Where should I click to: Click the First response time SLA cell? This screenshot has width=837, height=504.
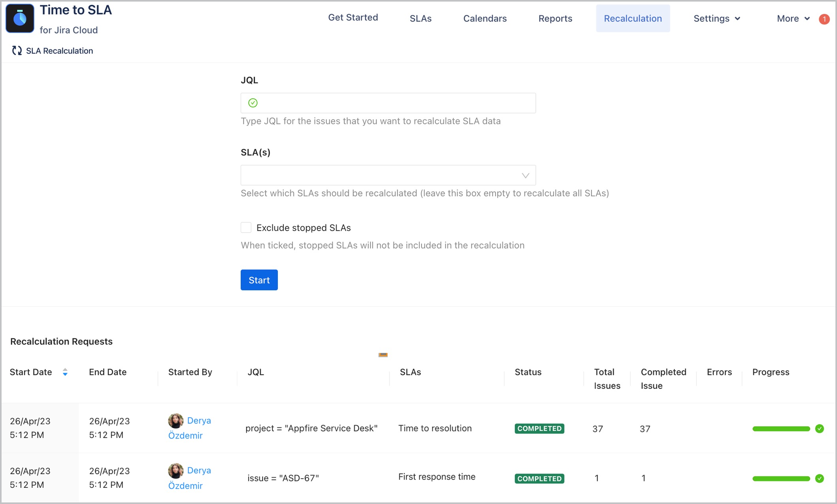coord(437,477)
